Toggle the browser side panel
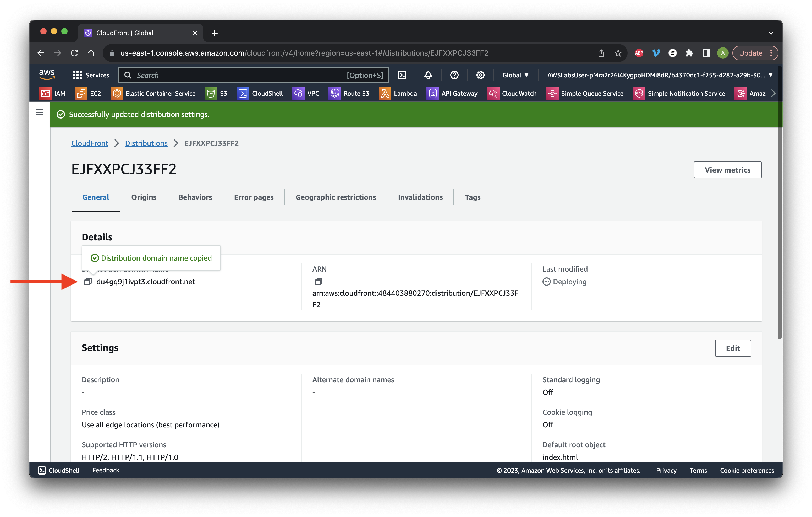This screenshot has height=517, width=812. click(x=706, y=53)
